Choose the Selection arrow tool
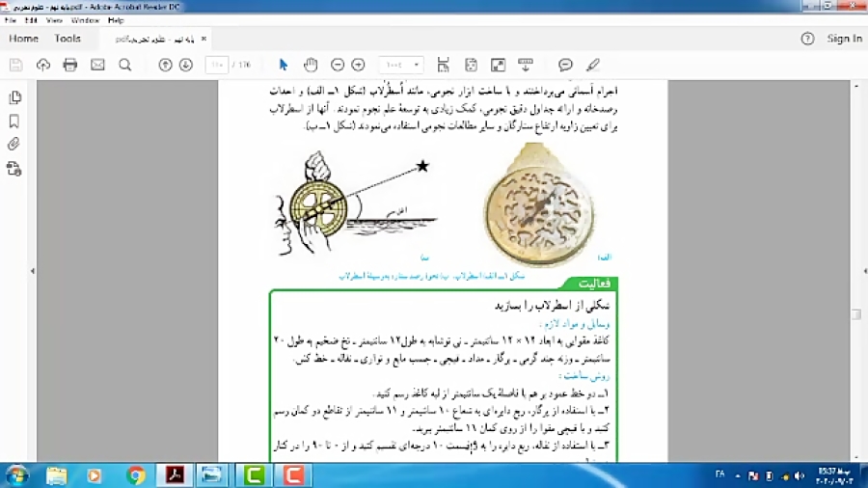 (284, 65)
